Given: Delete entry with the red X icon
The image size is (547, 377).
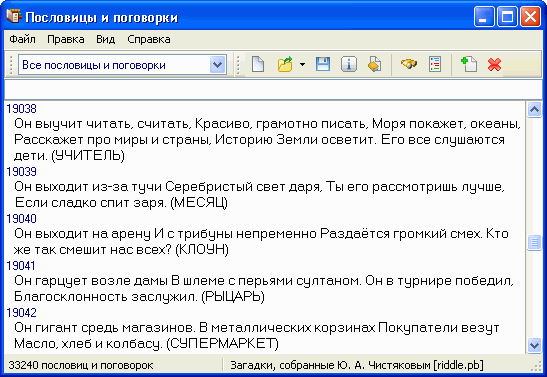Looking at the screenshot, I should coord(494,65).
